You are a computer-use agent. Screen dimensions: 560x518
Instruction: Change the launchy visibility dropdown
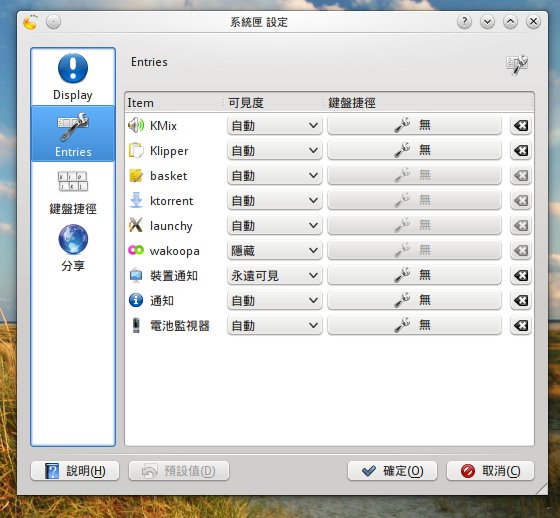(275, 225)
